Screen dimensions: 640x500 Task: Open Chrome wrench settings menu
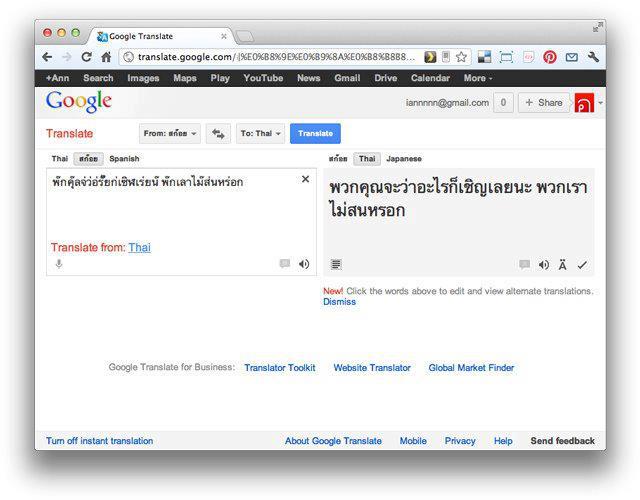tap(593, 57)
